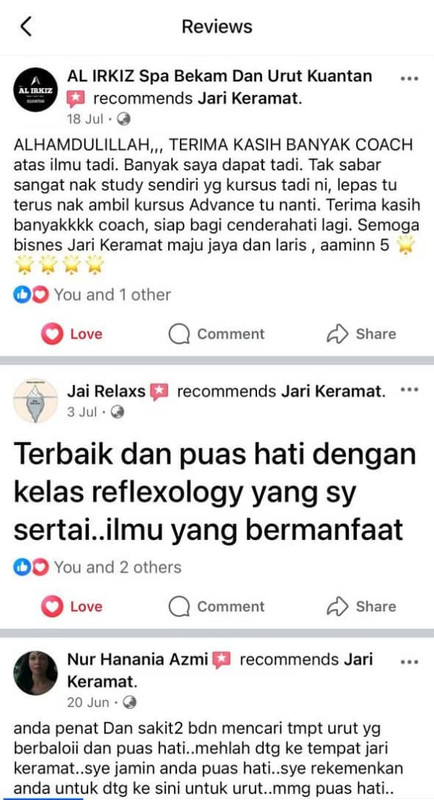Share the AL IRKIZ Spa review

(x=361, y=334)
